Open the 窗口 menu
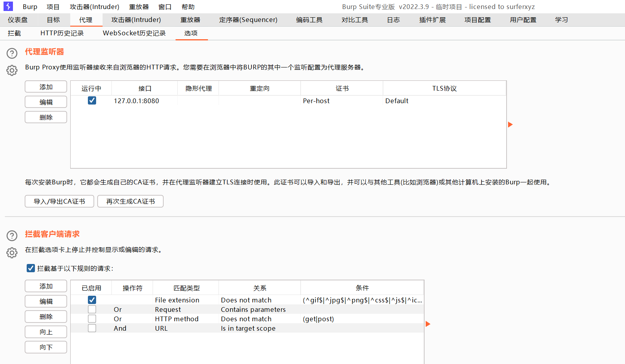The height and width of the screenshot is (364, 625). tap(165, 7)
